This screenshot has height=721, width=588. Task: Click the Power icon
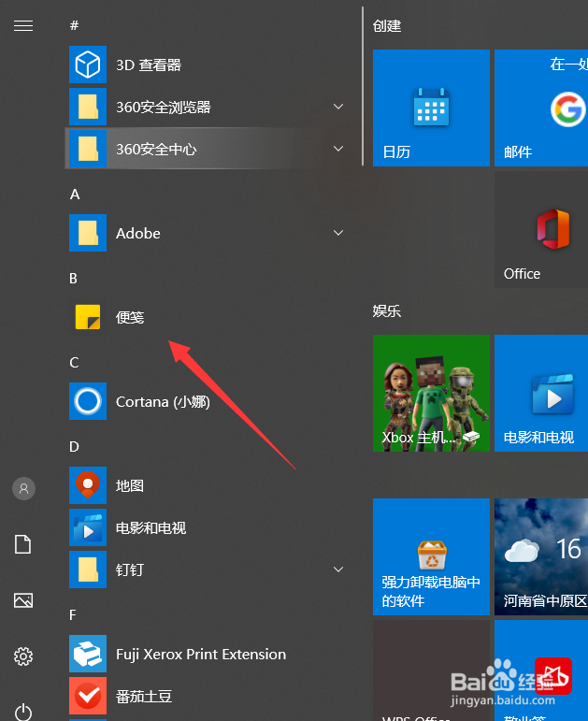[23, 712]
